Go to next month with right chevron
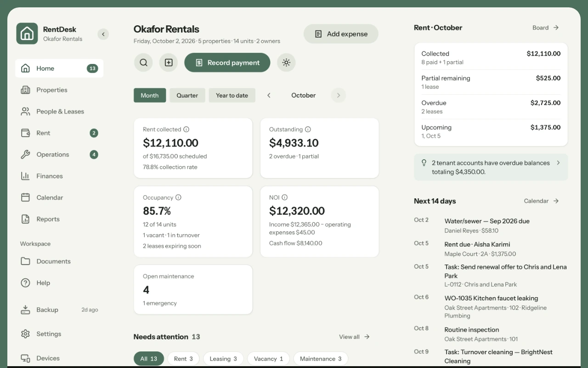The image size is (588, 368). click(x=339, y=95)
